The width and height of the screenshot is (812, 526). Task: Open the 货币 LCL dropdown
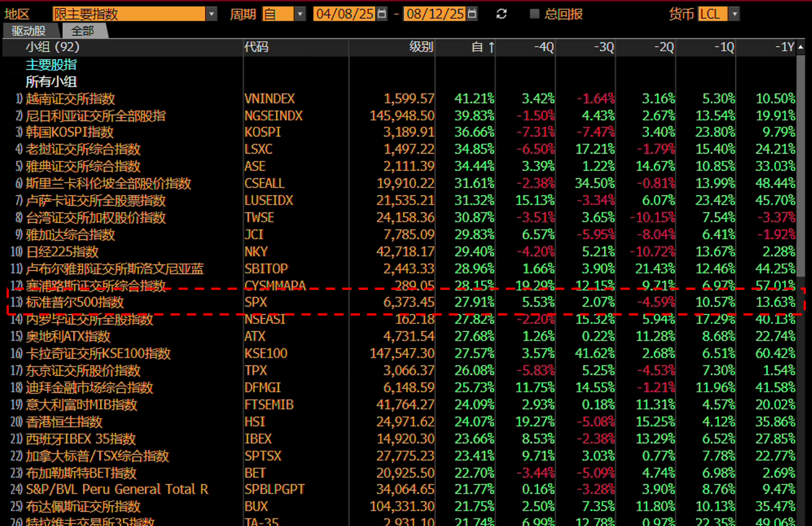pyautogui.click(x=734, y=14)
